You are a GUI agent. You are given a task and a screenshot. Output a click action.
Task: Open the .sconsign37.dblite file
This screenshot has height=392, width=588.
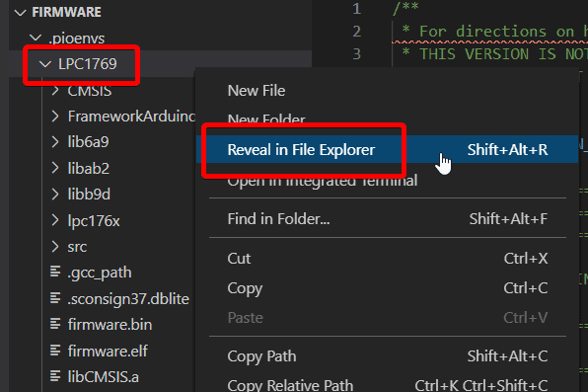point(128,299)
